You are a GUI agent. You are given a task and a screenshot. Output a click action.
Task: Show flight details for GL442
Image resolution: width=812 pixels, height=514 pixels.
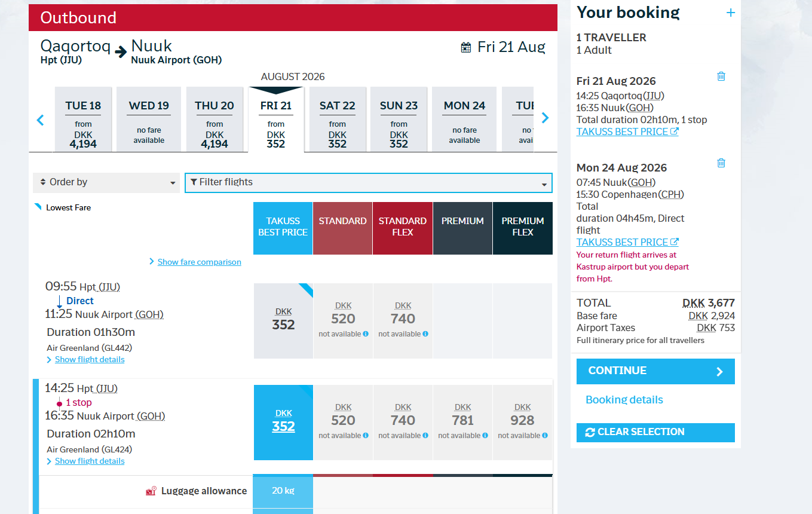click(90, 360)
